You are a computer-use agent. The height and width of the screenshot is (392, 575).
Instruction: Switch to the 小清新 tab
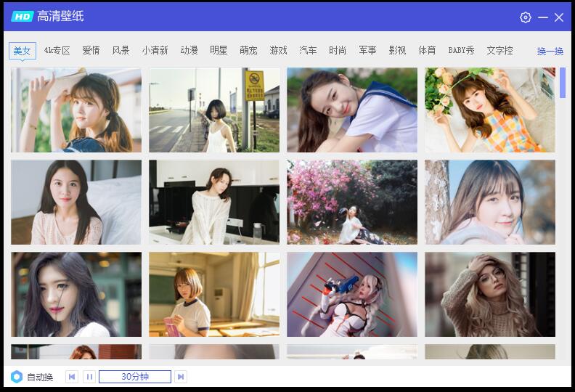click(155, 50)
